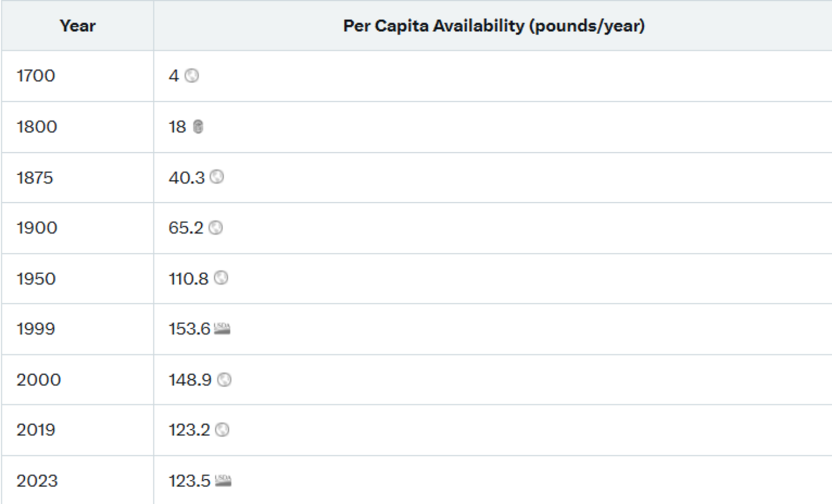Select the Per Capita Availability column header
Viewport: 832px width, 504px height.
[x=494, y=26]
